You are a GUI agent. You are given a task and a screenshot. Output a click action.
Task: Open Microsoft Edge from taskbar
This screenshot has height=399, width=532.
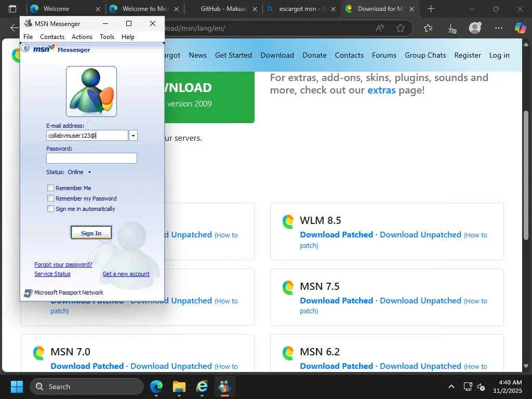156,387
